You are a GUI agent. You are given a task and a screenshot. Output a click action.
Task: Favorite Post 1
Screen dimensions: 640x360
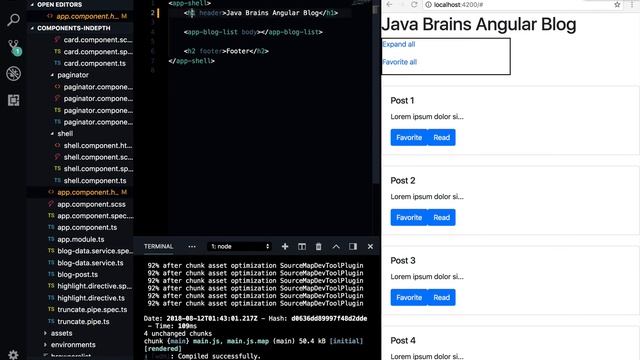click(x=409, y=138)
